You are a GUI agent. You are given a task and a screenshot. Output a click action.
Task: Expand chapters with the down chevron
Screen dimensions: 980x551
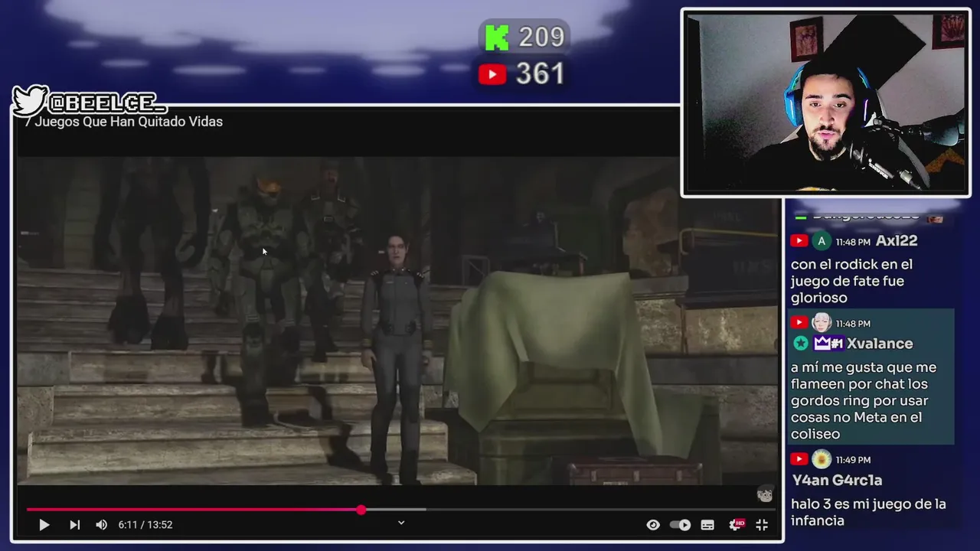coord(401,523)
